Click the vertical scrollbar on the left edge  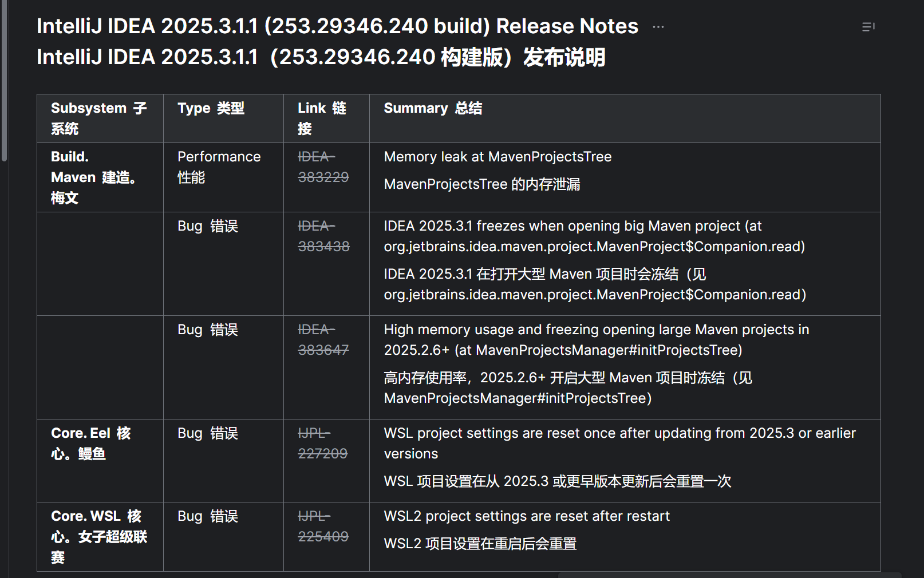point(4,80)
